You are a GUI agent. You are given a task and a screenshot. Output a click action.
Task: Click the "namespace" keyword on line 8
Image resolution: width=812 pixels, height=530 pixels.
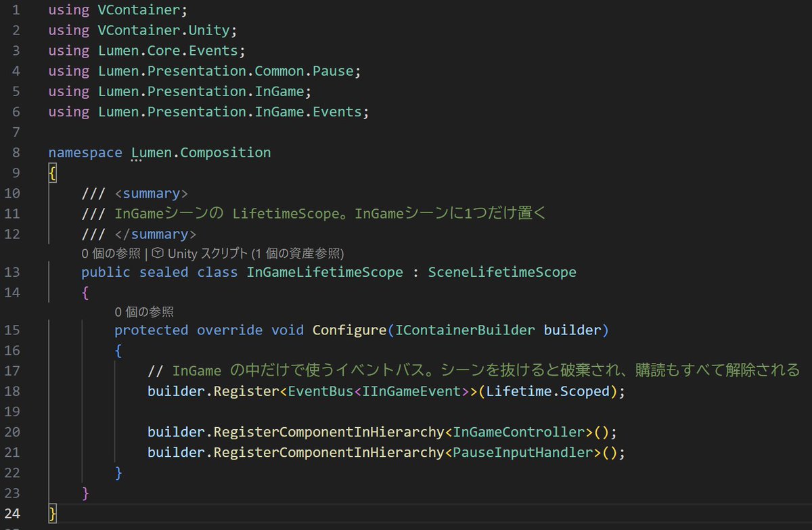(85, 152)
